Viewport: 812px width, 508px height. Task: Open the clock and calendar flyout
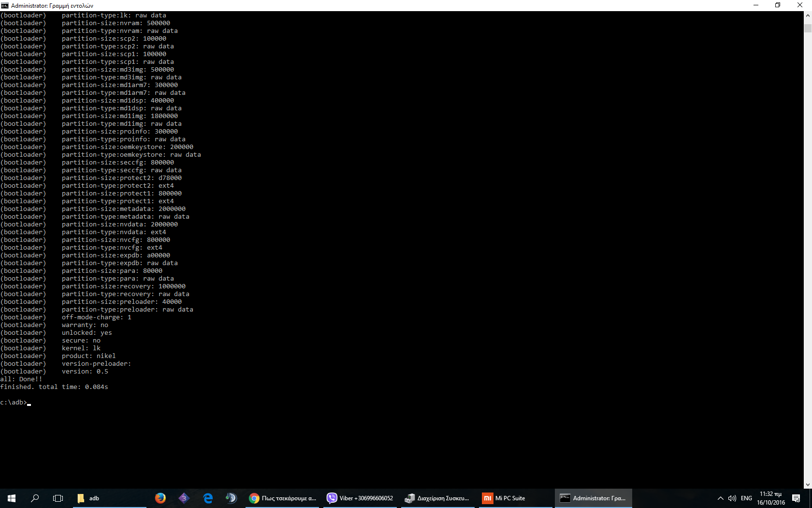[x=771, y=498]
